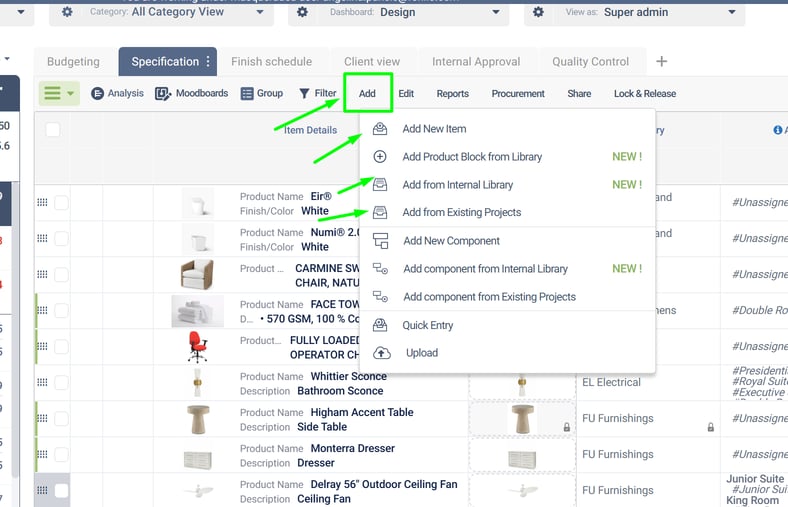Screen dimensions: 788x507
Task: Toggle the select-all checkbox in header
Action: click(53, 129)
